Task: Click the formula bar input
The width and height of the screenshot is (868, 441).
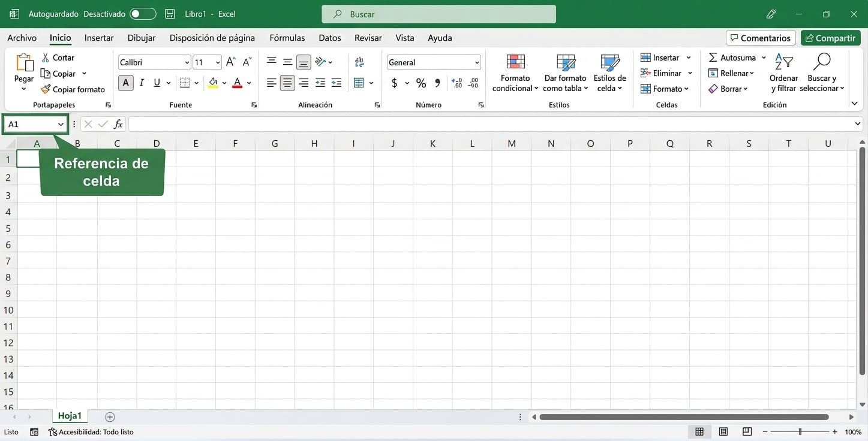Action: pos(492,124)
